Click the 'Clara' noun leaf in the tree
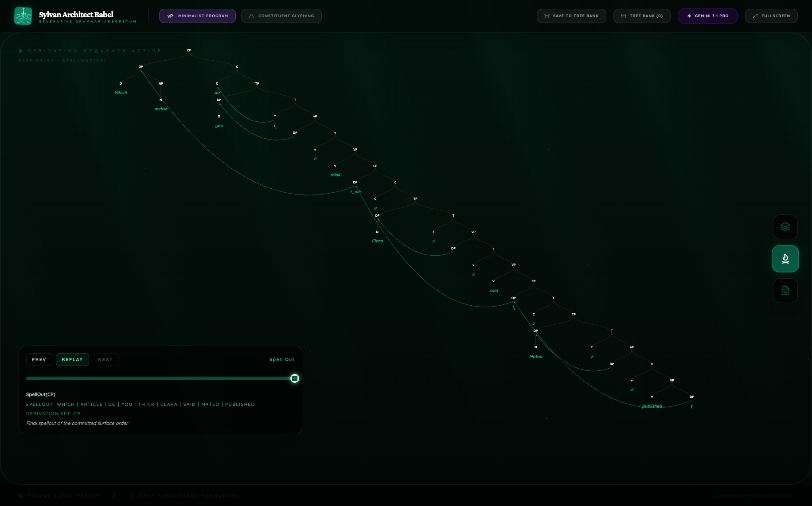This screenshot has width=812, height=506. 377,241
